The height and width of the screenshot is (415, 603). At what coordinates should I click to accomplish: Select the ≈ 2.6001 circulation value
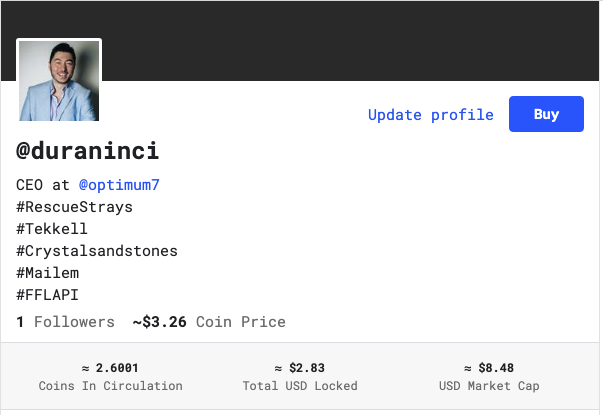point(110,368)
